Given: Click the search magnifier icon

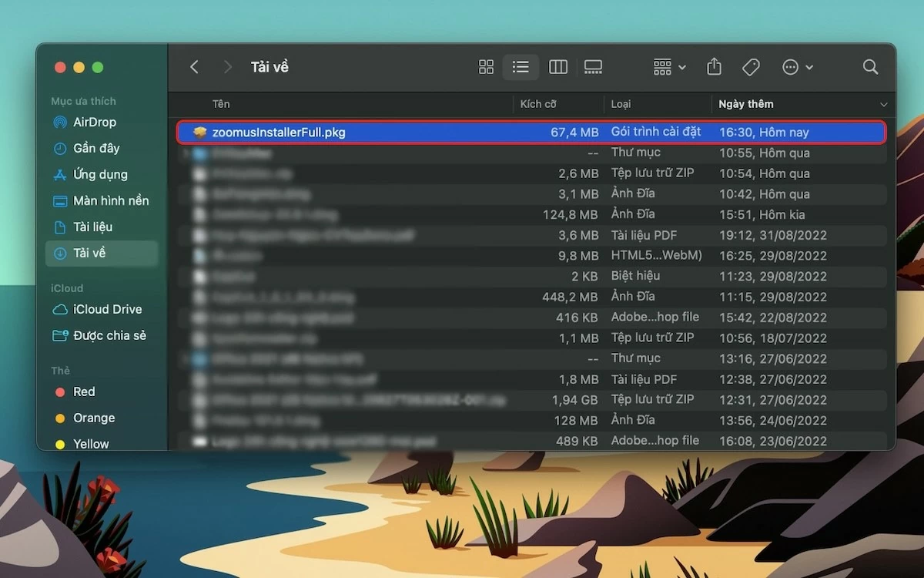Looking at the screenshot, I should point(870,67).
